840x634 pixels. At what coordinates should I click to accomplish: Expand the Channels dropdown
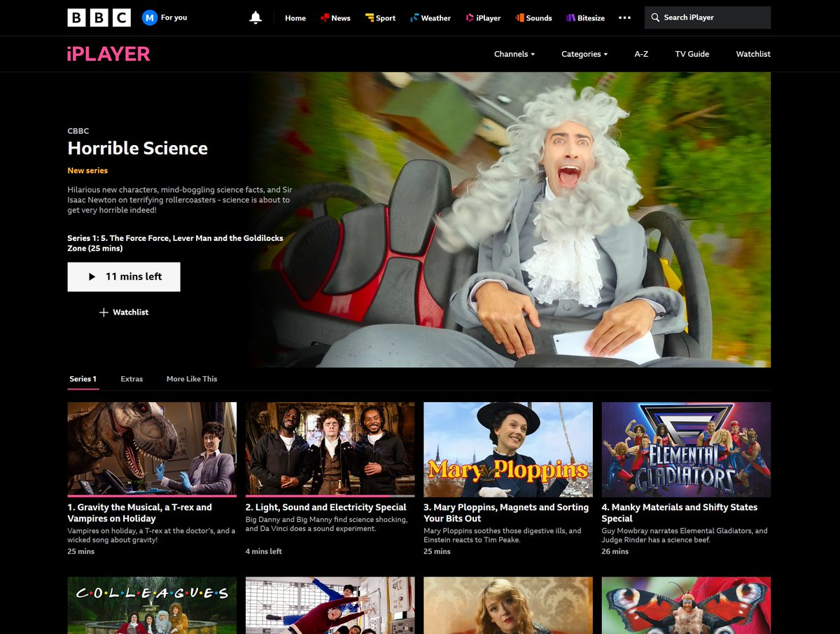click(x=514, y=54)
